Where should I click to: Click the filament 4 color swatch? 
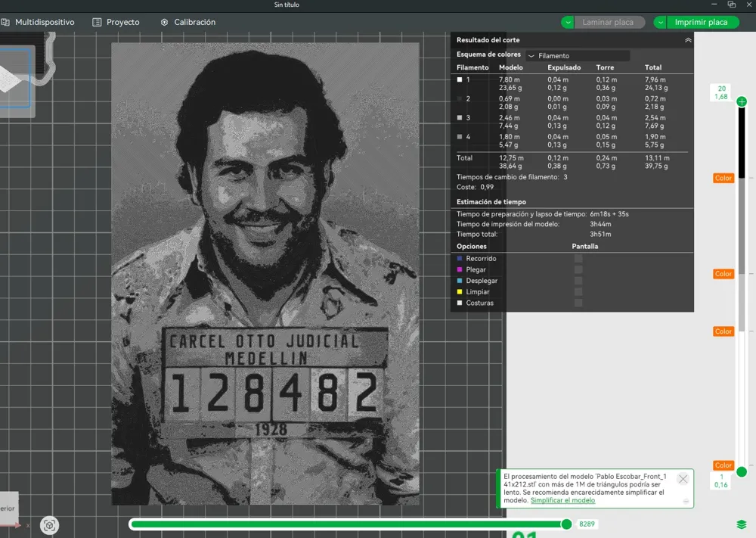pyautogui.click(x=460, y=137)
